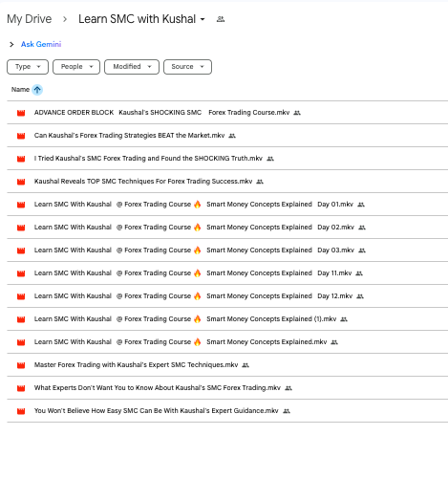This screenshot has height=479, width=448.
Task: Click video icon of Day 03.mkv file
Action: click(21, 250)
